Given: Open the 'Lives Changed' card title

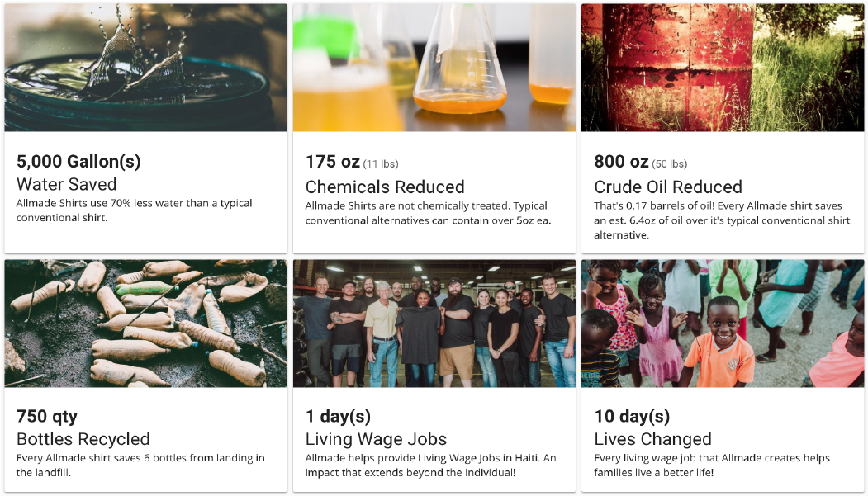Looking at the screenshot, I should point(652,439).
